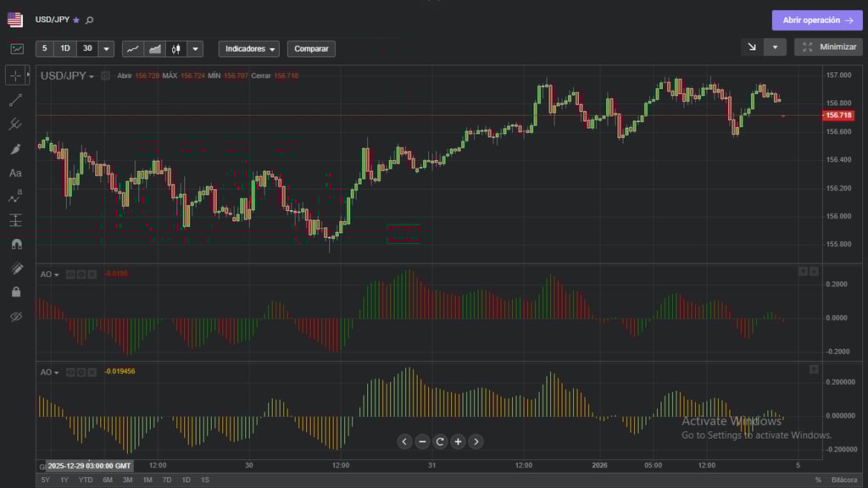Select the 1S range
Viewport: 868px width, 488px height.
[x=205, y=480]
